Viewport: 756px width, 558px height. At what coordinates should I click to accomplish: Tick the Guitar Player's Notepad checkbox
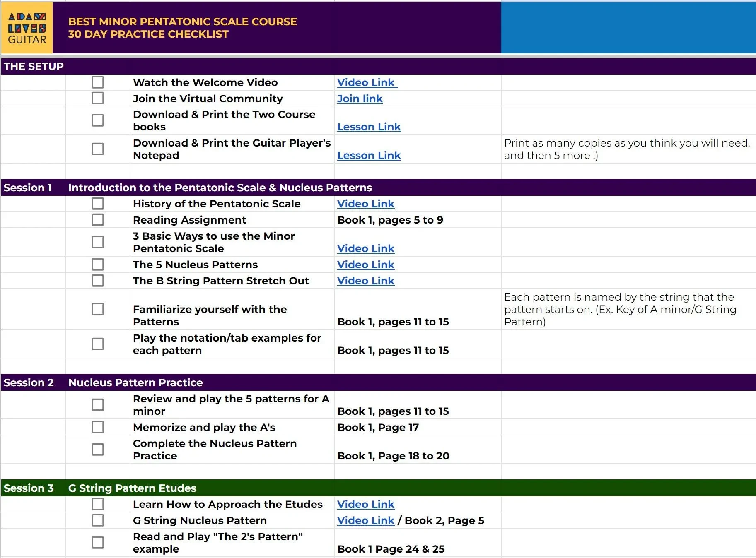tap(98, 149)
